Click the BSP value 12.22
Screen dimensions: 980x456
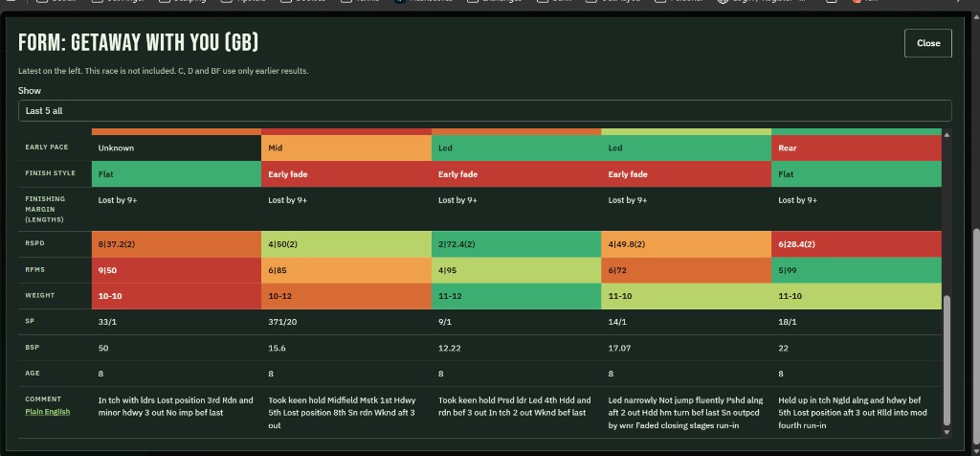(x=449, y=349)
